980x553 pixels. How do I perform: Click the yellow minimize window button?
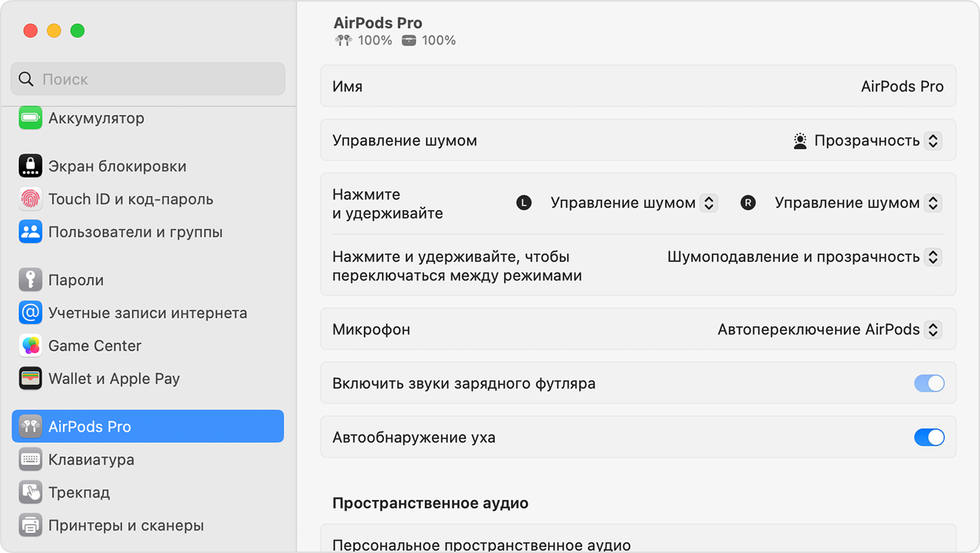coord(54,31)
